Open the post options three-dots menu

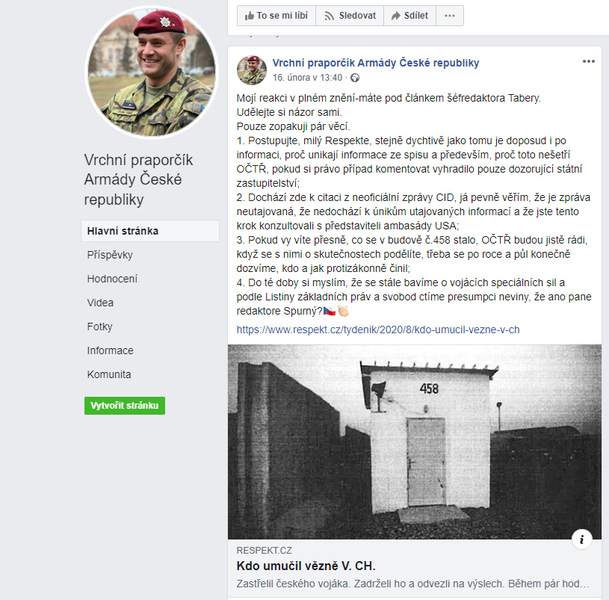point(588,61)
